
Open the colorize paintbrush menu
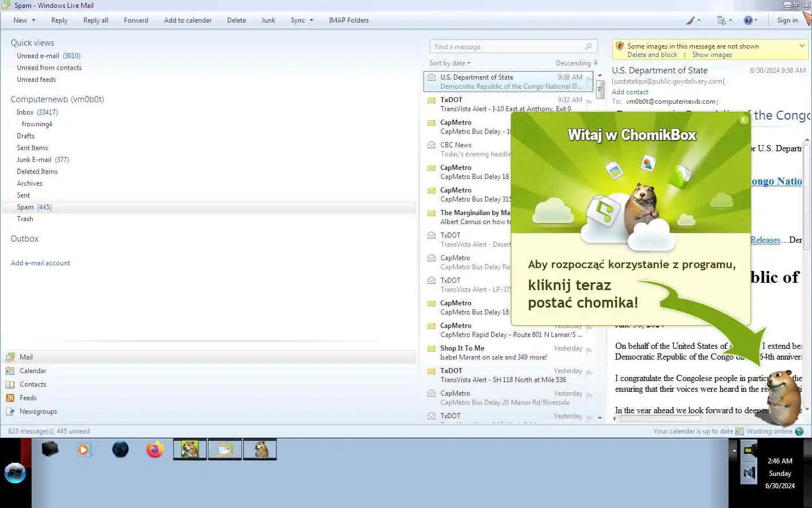(x=692, y=20)
